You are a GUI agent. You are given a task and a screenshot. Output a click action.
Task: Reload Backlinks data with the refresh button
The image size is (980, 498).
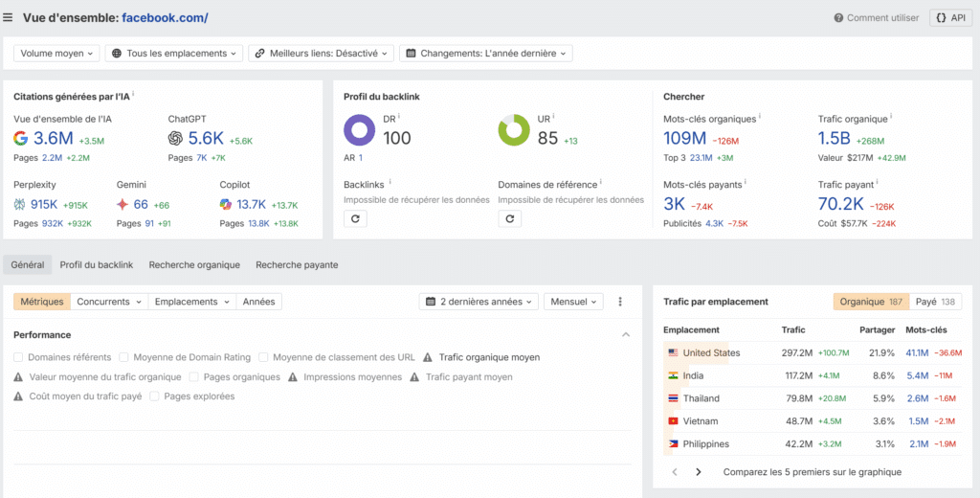pyautogui.click(x=355, y=219)
